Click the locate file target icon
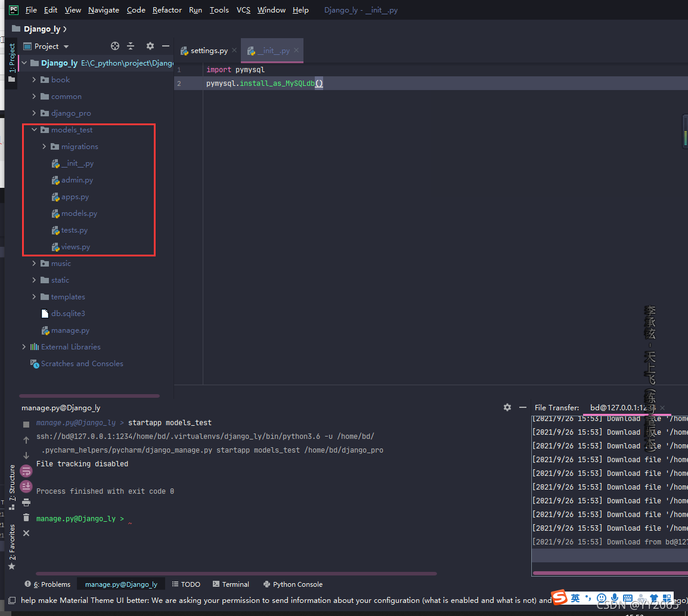The width and height of the screenshot is (688, 616). (x=115, y=46)
